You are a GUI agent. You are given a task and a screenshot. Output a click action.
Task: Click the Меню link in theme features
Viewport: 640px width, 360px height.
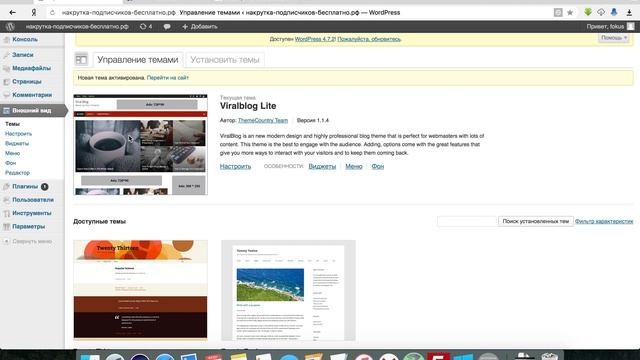[353, 167]
